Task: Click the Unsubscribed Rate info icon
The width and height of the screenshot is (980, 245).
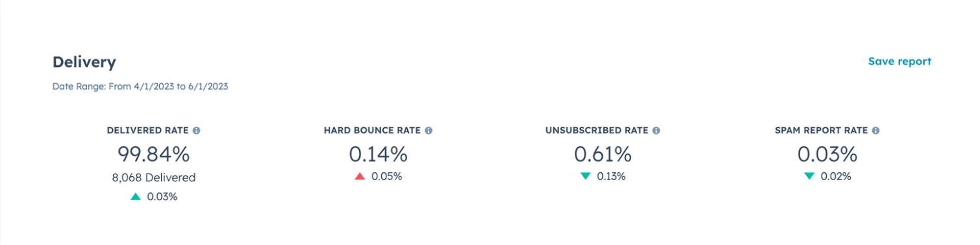Action: point(656,131)
